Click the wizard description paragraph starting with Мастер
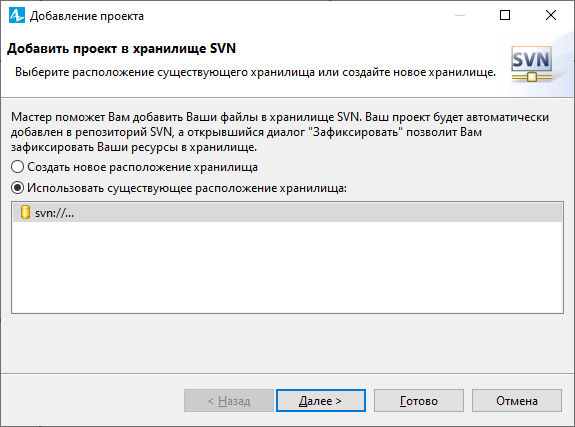 (280, 132)
